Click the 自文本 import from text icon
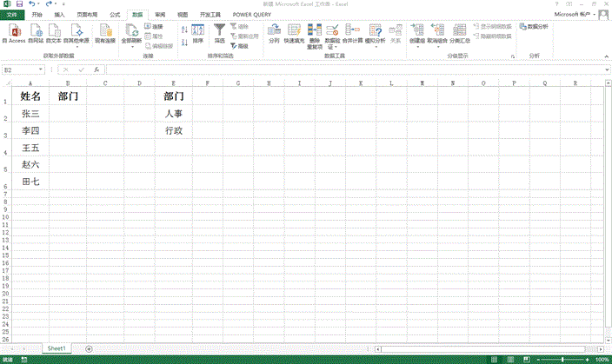This screenshot has height=364, width=612. click(55, 33)
